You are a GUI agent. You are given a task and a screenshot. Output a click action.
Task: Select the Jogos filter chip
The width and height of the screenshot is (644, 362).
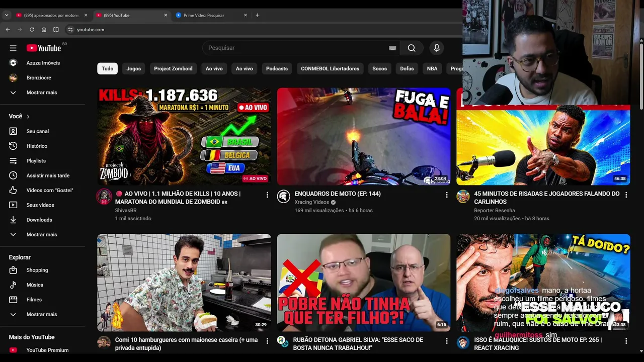(x=134, y=68)
